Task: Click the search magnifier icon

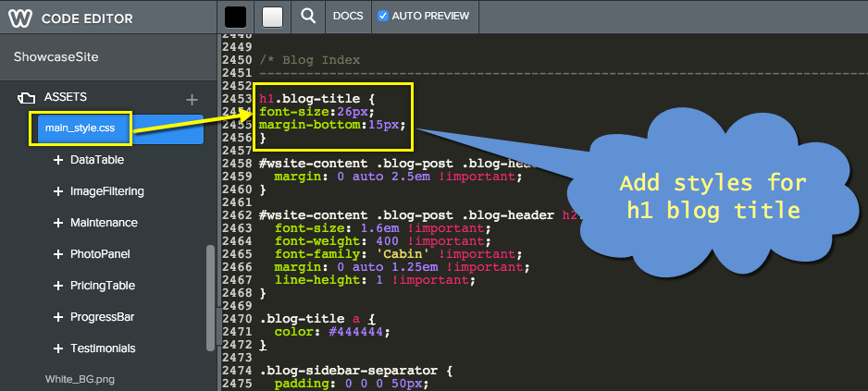Action: [308, 16]
